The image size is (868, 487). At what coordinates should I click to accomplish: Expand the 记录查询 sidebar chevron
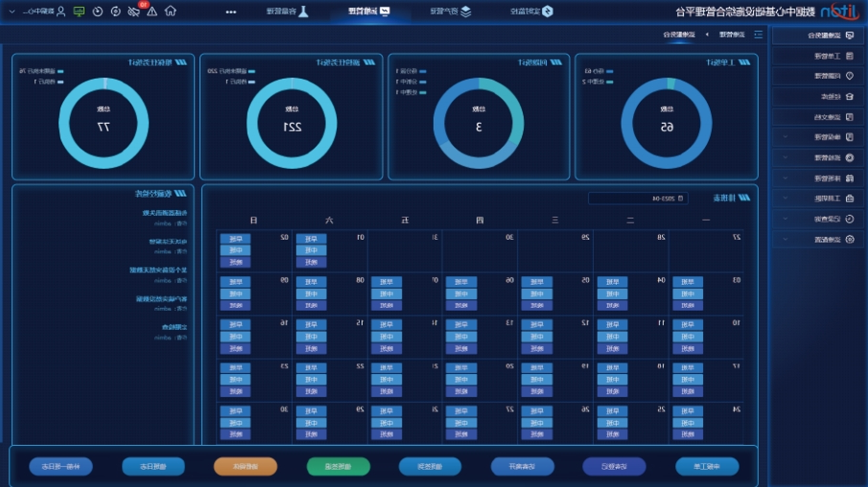pos(786,219)
